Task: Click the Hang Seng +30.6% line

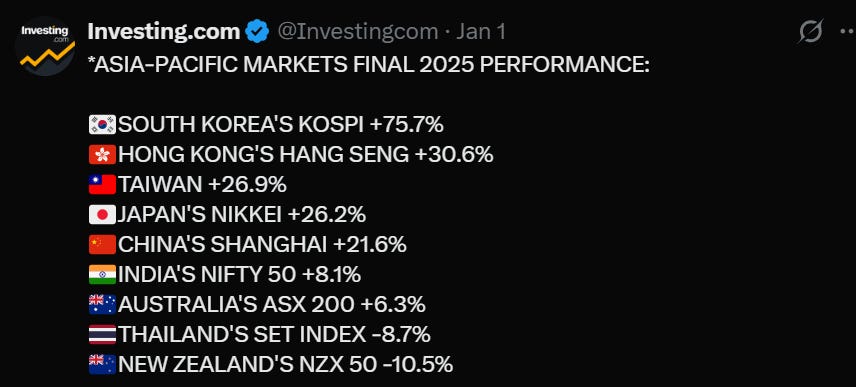Action: point(291,154)
